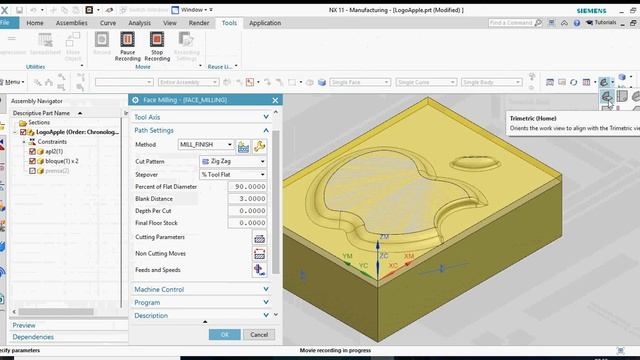640x360 pixels.
Task: Open Feeds and Speeds icon
Action: [260, 270]
